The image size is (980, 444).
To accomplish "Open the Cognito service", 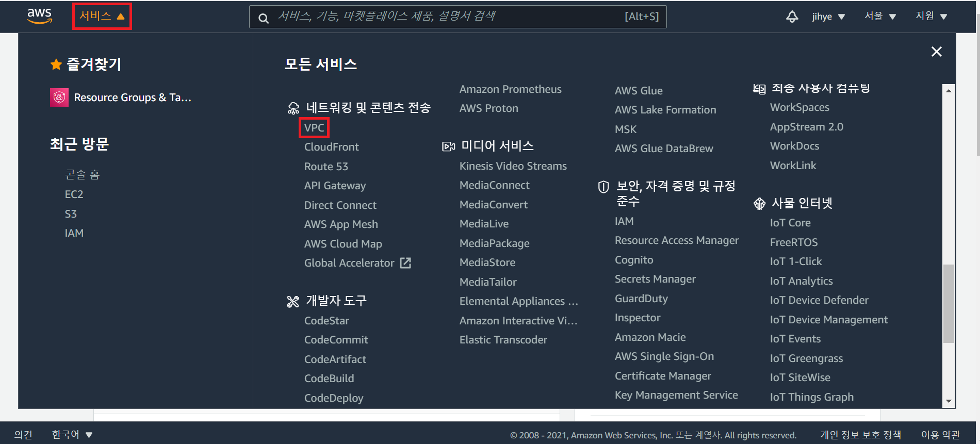I will pos(634,260).
